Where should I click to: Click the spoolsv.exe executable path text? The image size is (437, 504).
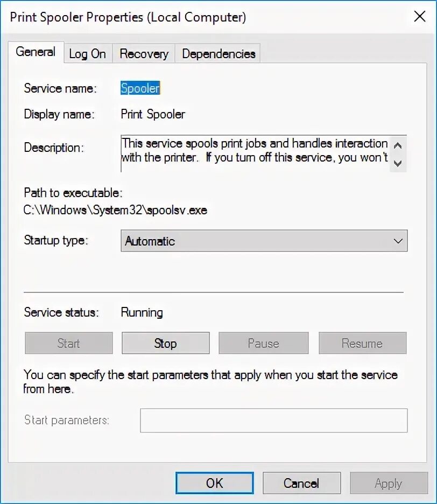click(115, 210)
